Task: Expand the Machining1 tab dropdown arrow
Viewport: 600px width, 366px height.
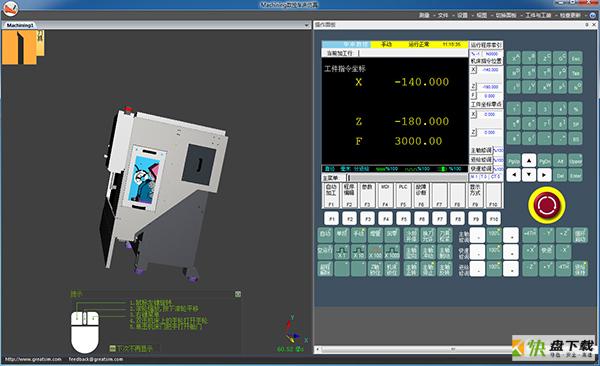Action: [307, 25]
